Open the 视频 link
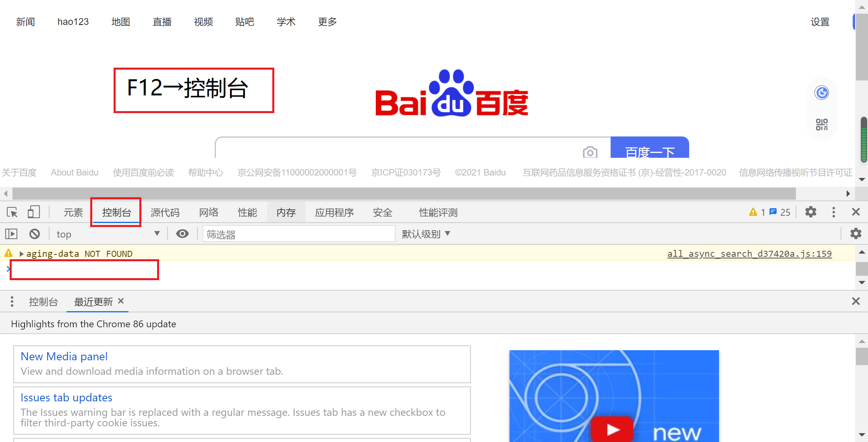Screen dimensions: 868x442 (x=203, y=22)
